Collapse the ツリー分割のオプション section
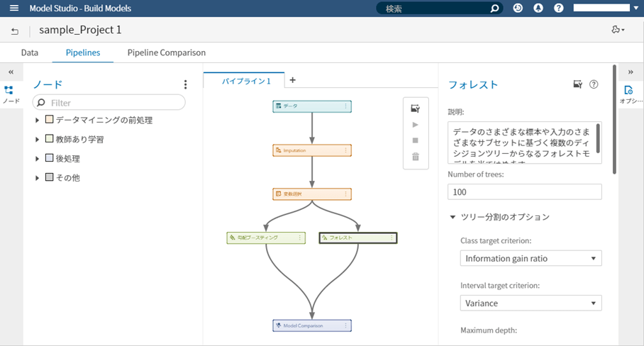The width and height of the screenshot is (644, 346). (453, 217)
